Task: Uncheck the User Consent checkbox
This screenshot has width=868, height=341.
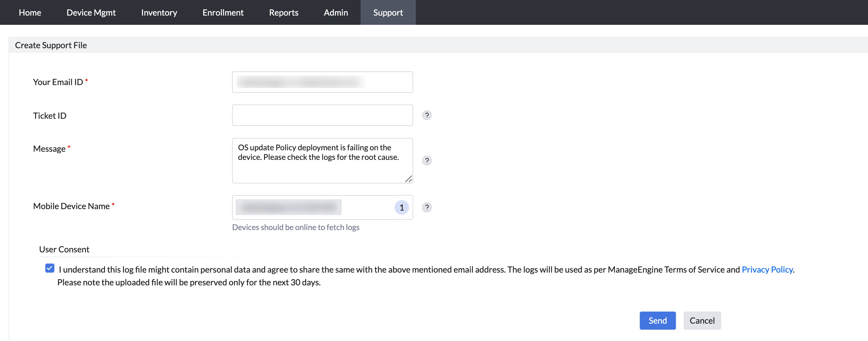Action: (x=50, y=268)
